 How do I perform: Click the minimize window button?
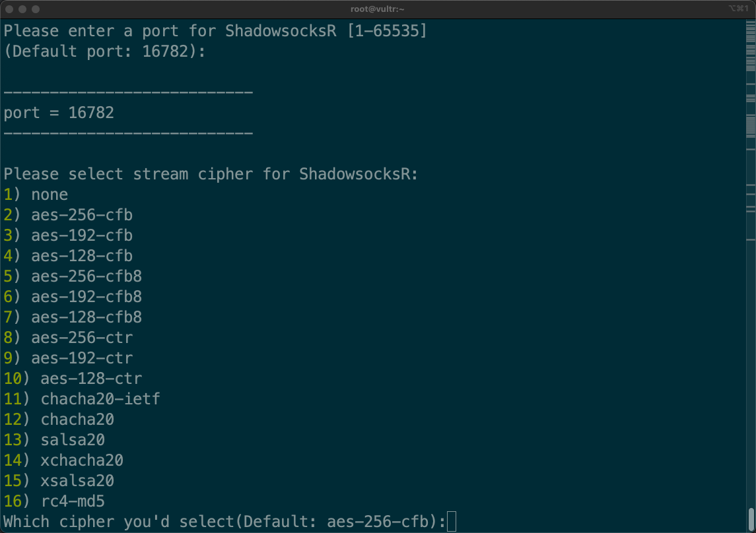(22, 9)
